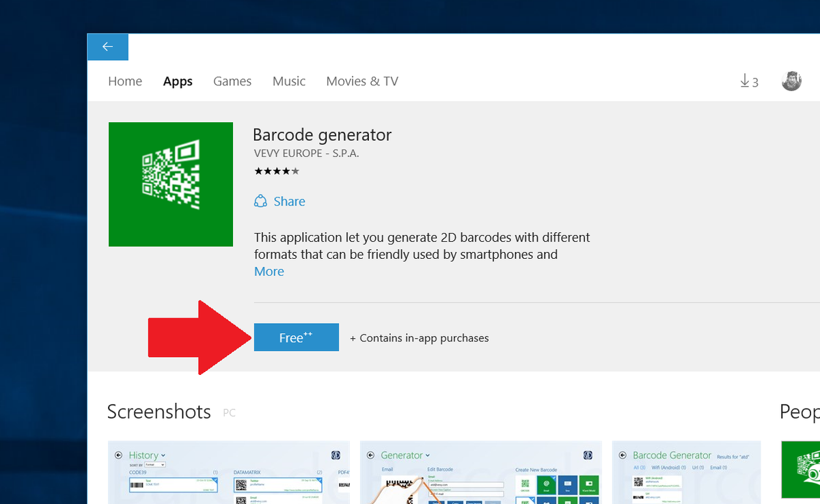The image size is (820, 504).
Task: Stay on the Apps tab
Action: click(x=178, y=81)
